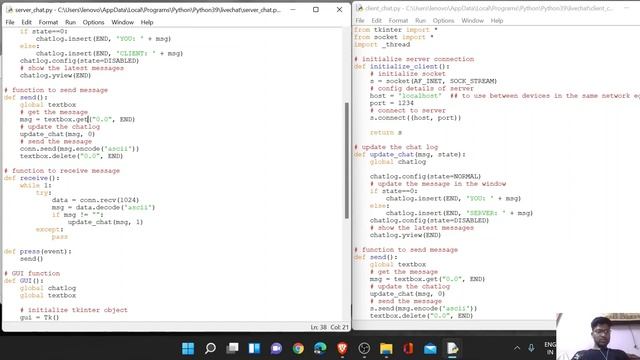Click the server_chat.py window title icon
The width and height of the screenshot is (640, 360).
point(9,9)
